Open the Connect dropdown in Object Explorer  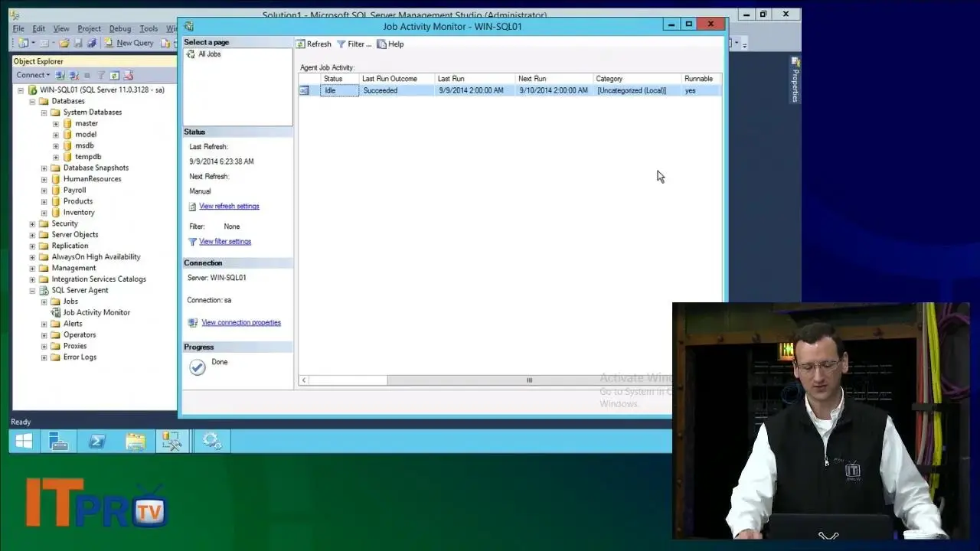pyautogui.click(x=33, y=75)
